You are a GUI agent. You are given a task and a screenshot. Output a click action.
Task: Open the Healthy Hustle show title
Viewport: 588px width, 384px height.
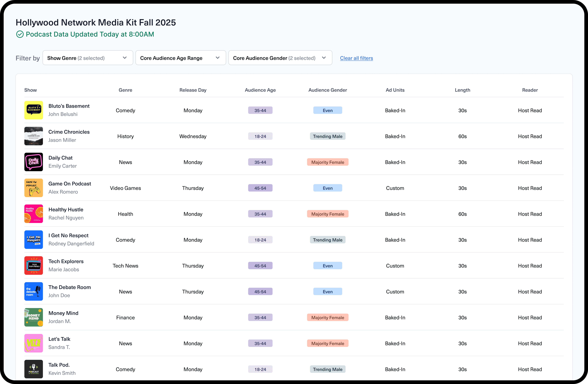66,210
